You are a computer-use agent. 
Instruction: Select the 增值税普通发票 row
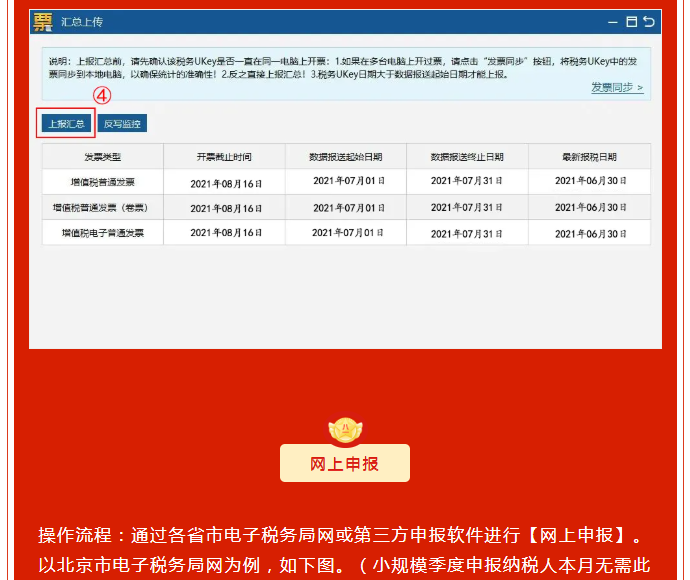click(x=102, y=182)
